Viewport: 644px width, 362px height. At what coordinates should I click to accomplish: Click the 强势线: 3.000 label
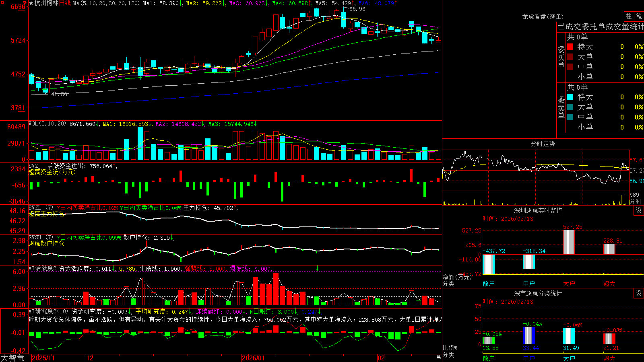(206, 268)
